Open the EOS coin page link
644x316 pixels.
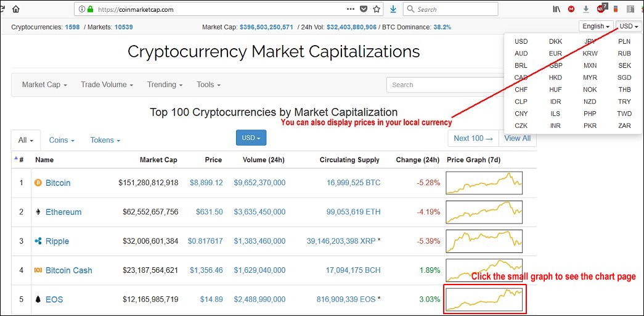coord(54,299)
